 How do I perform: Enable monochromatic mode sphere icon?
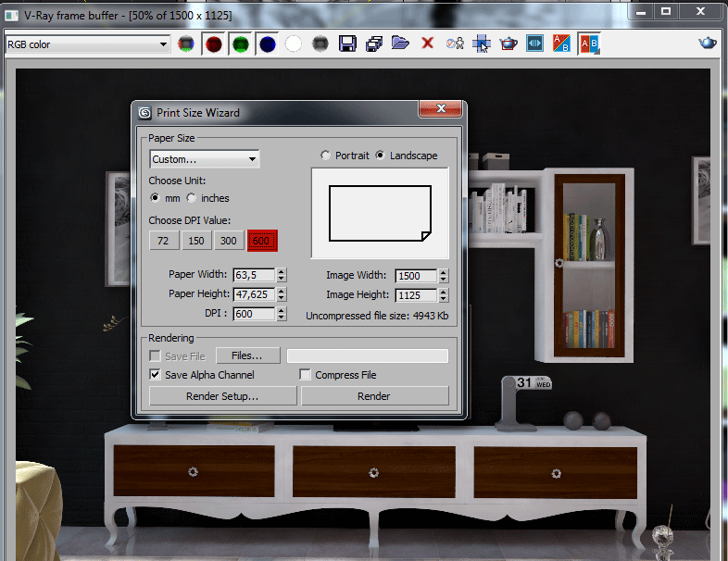click(320, 44)
